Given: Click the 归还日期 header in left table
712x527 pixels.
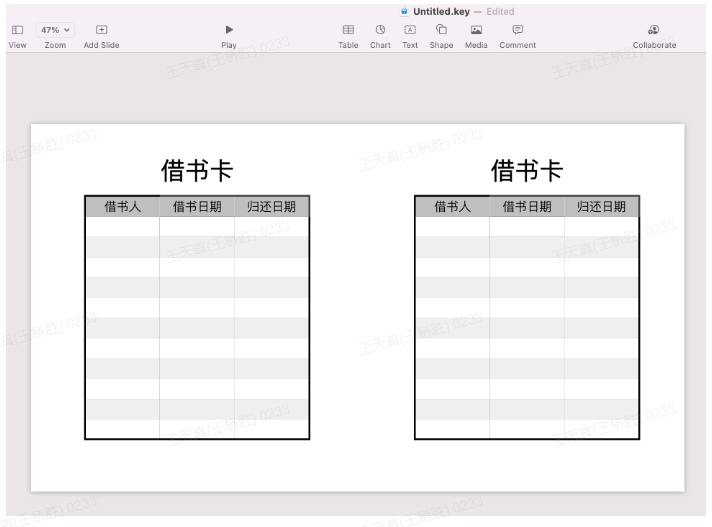Looking at the screenshot, I should [272, 207].
